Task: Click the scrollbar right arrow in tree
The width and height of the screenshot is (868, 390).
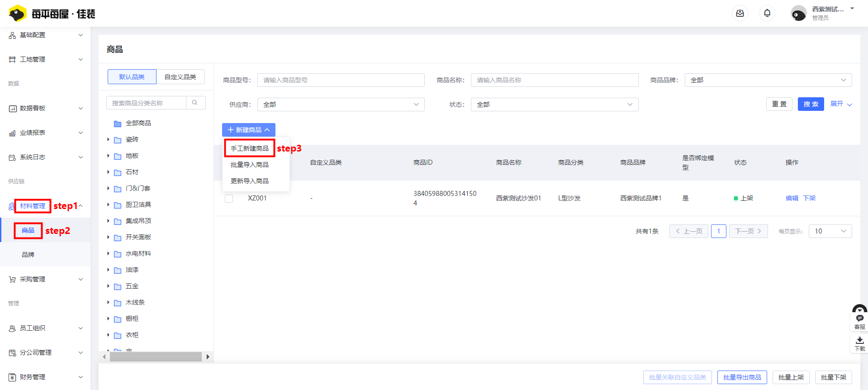Action: click(x=208, y=357)
